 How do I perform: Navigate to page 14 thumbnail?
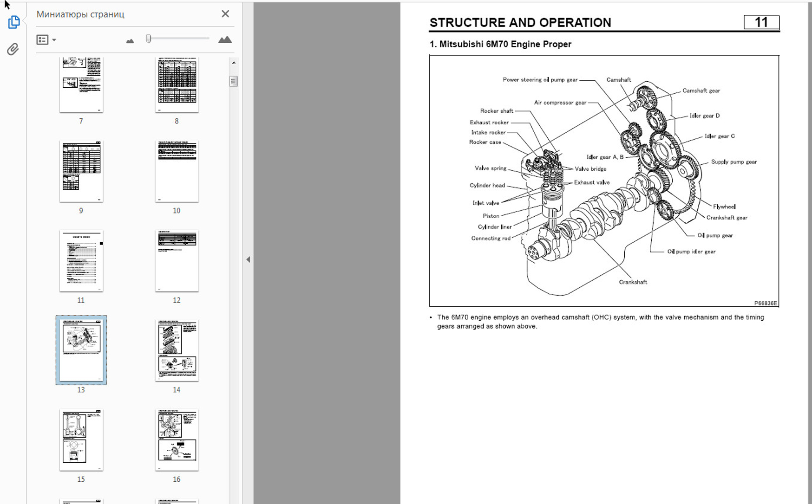177,350
